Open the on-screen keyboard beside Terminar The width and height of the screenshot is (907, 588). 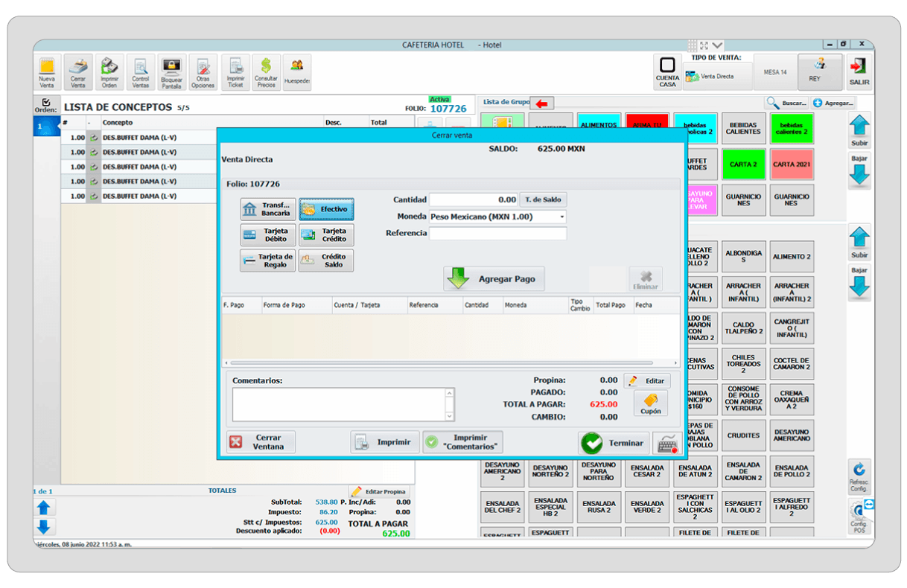(666, 443)
